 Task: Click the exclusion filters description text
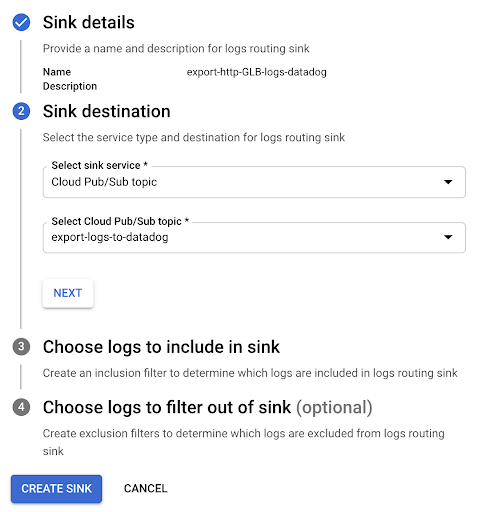coord(244,442)
